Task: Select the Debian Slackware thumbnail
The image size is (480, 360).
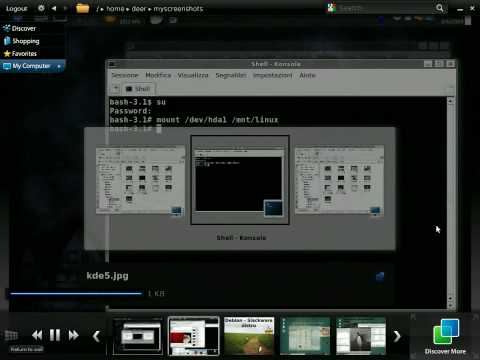Action: point(249,336)
